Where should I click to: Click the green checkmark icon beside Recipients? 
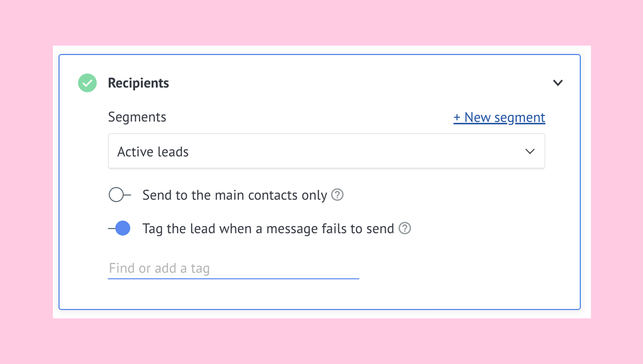[x=87, y=83]
